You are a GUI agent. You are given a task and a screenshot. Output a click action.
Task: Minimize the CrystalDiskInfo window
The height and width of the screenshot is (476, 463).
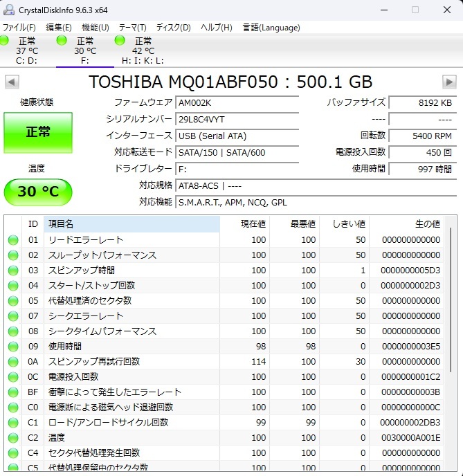[x=384, y=10]
